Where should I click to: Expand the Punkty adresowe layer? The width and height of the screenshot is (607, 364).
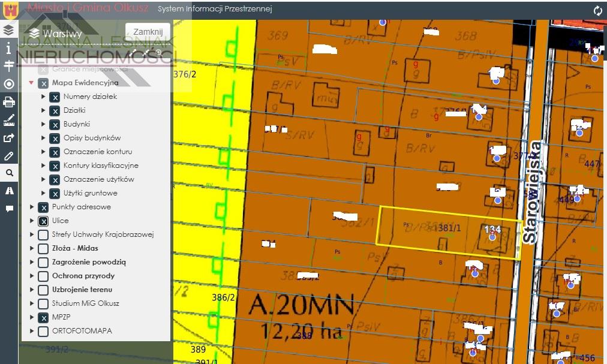pos(32,207)
